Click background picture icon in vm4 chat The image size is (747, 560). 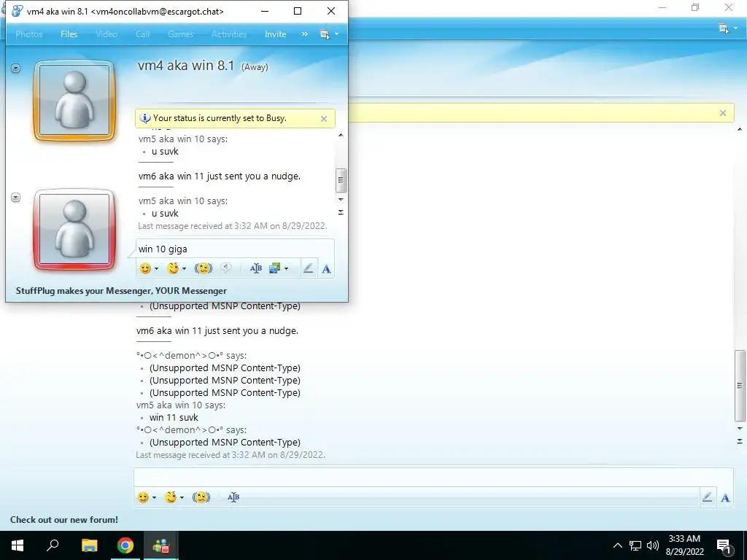275,268
